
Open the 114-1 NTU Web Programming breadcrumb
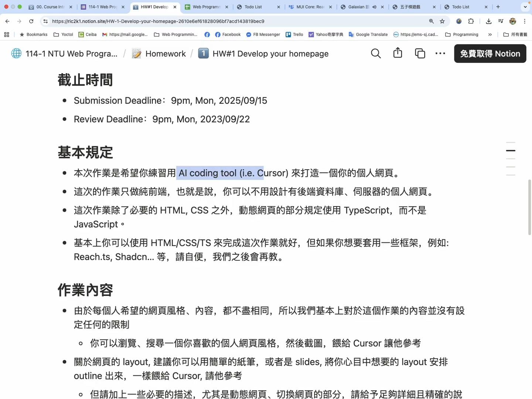coord(71,54)
